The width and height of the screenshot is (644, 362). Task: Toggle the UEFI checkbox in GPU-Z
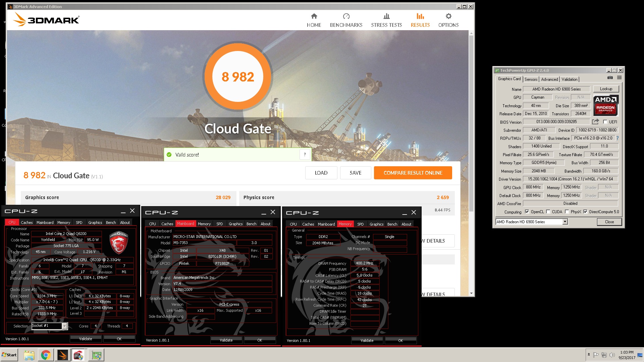pyautogui.click(x=605, y=122)
